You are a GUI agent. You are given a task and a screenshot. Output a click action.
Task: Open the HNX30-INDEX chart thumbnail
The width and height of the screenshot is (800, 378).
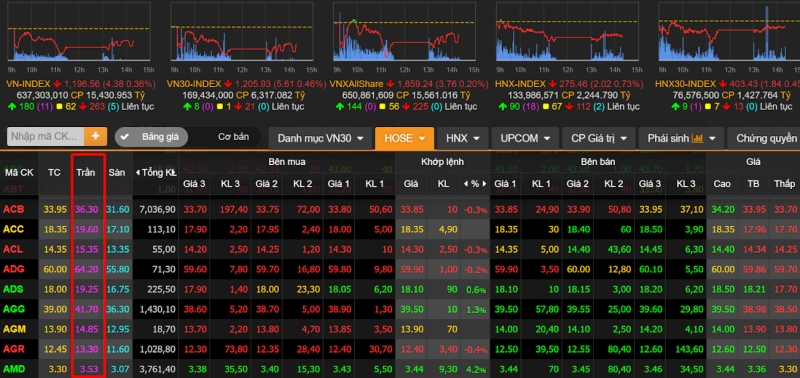point(729,32)
